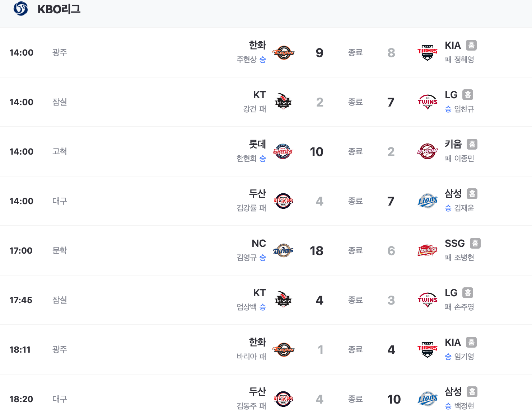Click winning pitcher 백정현 in 18:20 game
Image resolution: width=532 pixels, height=419 pixels.
(x=464, y=406)
